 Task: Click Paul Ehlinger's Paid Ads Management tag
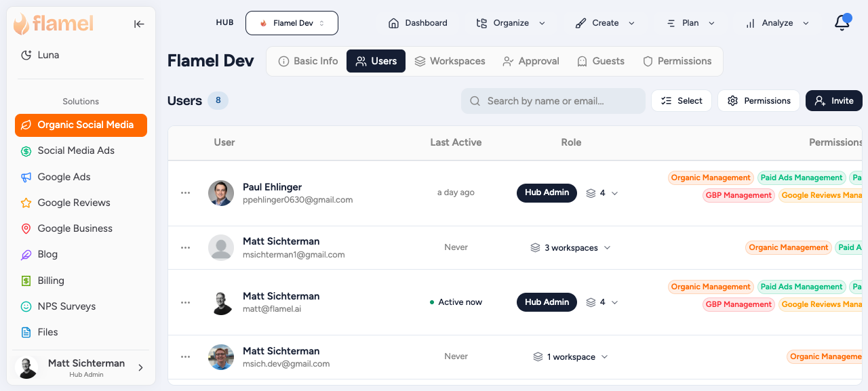tap(802, 178)
